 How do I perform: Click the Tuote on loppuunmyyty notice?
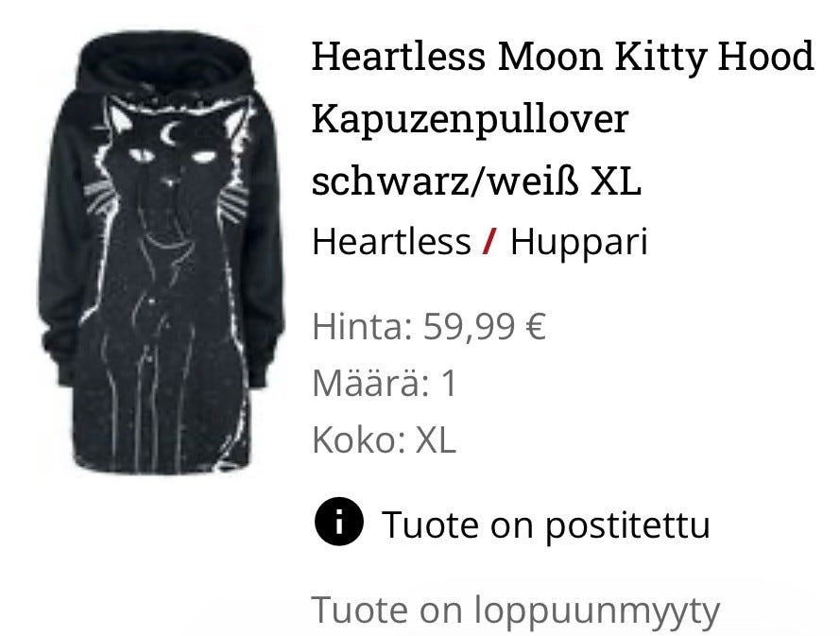click(515, 610)
